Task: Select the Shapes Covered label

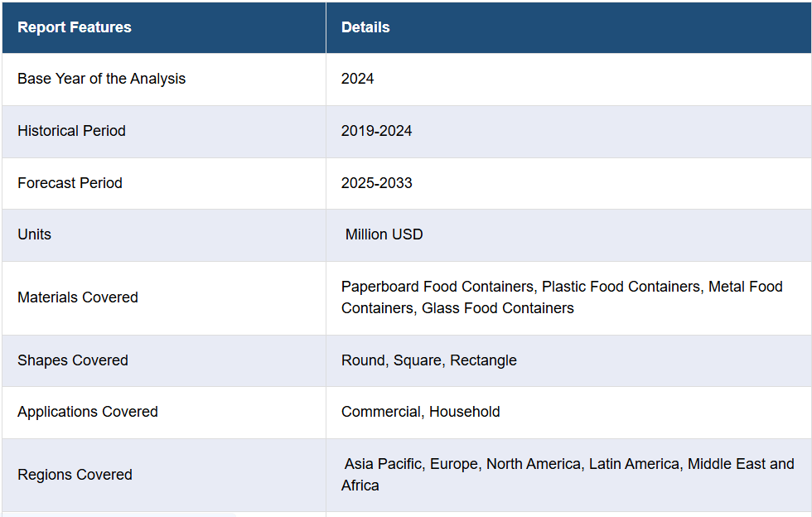Action: coord(73,360)
